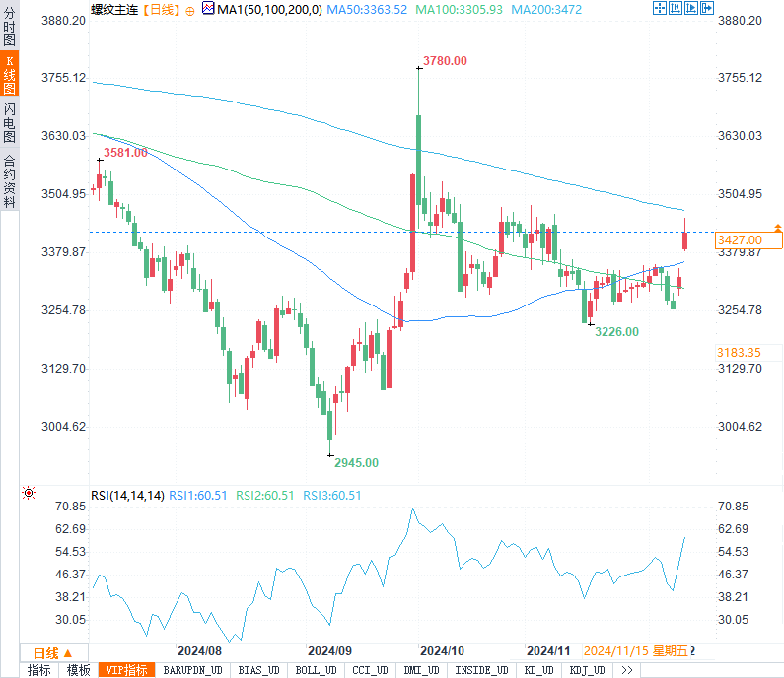Apply the INSIDE_UD indicator
This screenshot has width=784, height=678.
(481, 670)
